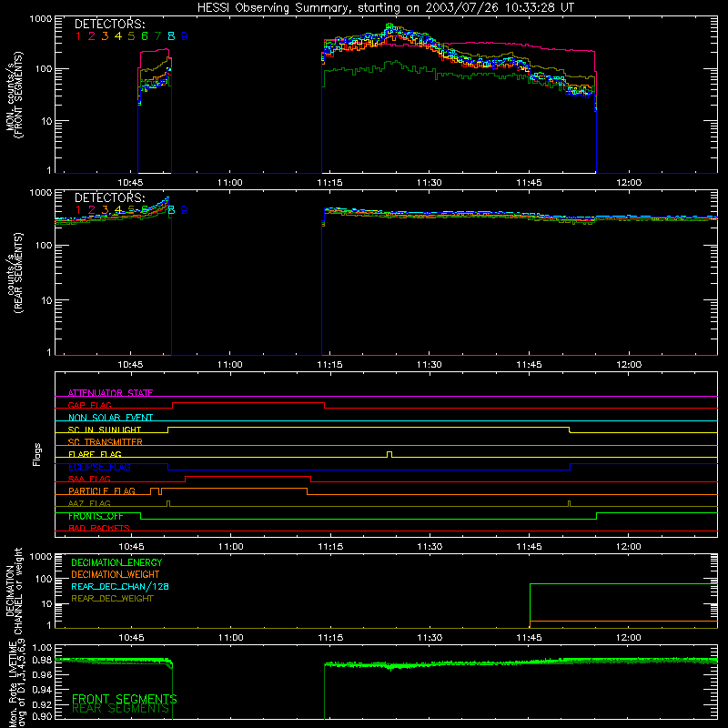Click DETECTORS: heading in front segments plot
Image resolution: width=728 pixels, height=728 pixels.
[110, 25]
